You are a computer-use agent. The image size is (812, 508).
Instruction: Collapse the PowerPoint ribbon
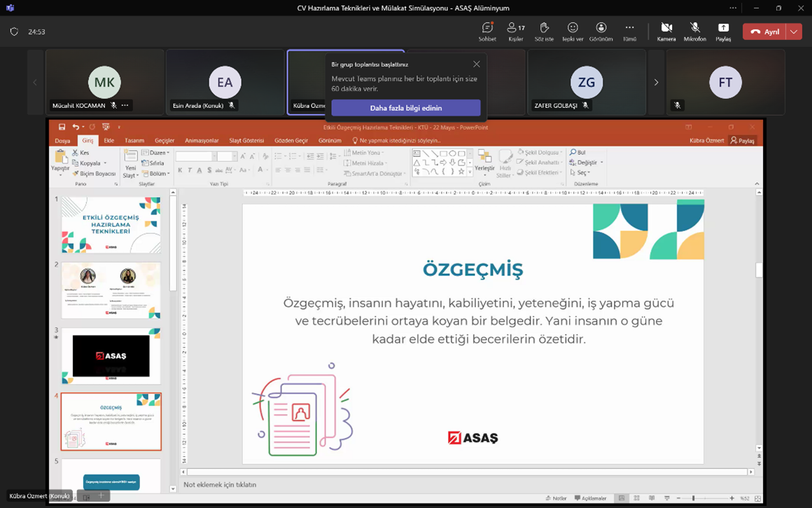tap(757, 184)
